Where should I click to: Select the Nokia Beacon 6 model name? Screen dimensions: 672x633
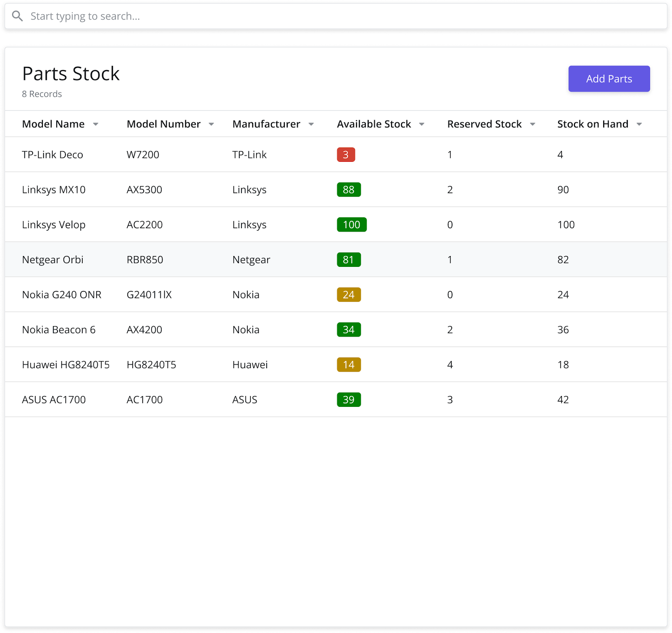(59, 330)
